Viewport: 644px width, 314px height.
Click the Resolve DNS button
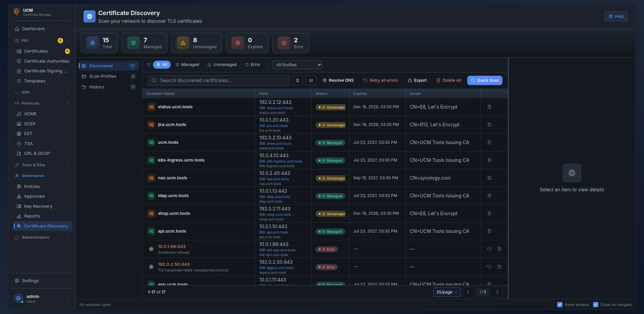click(x=338, y=80)
